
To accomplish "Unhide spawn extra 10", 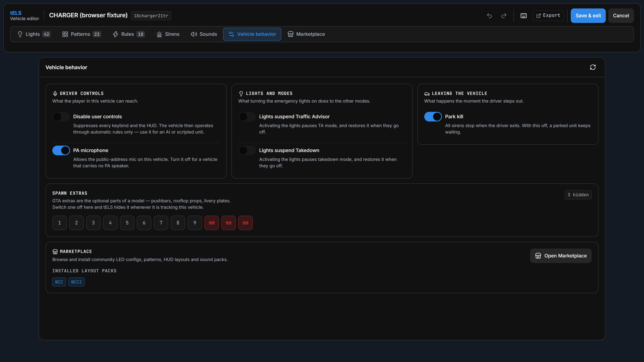I will click(212, 223).
